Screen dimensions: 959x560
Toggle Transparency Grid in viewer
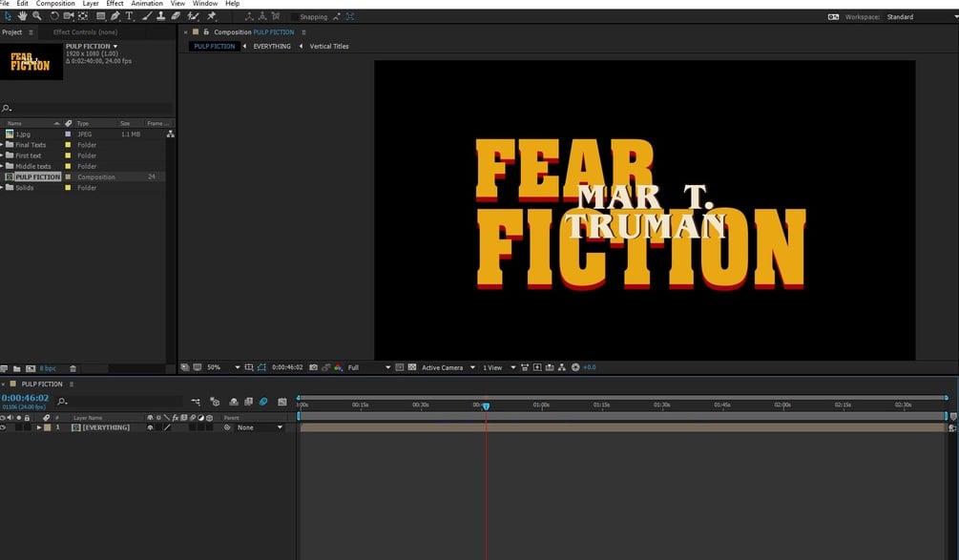(x=412, y=367)
